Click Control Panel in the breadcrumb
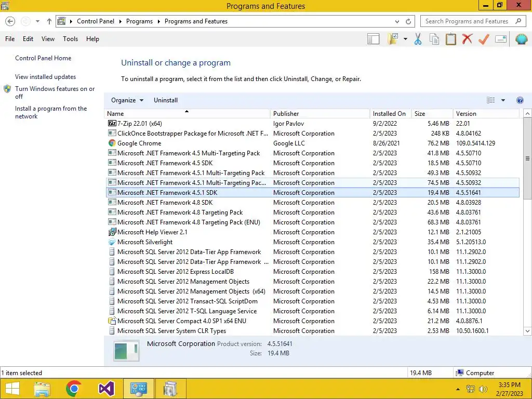The image size is (532, 399). 96,21
